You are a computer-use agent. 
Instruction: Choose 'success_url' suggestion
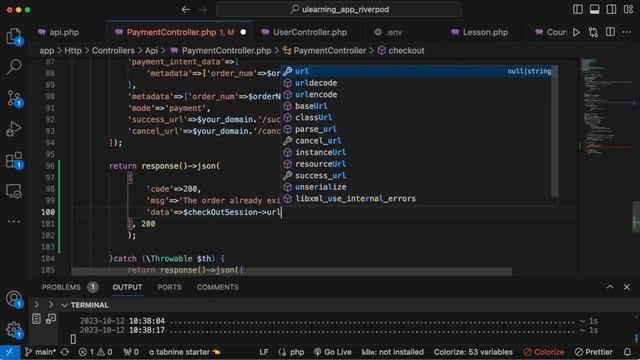tap(417, 176)
